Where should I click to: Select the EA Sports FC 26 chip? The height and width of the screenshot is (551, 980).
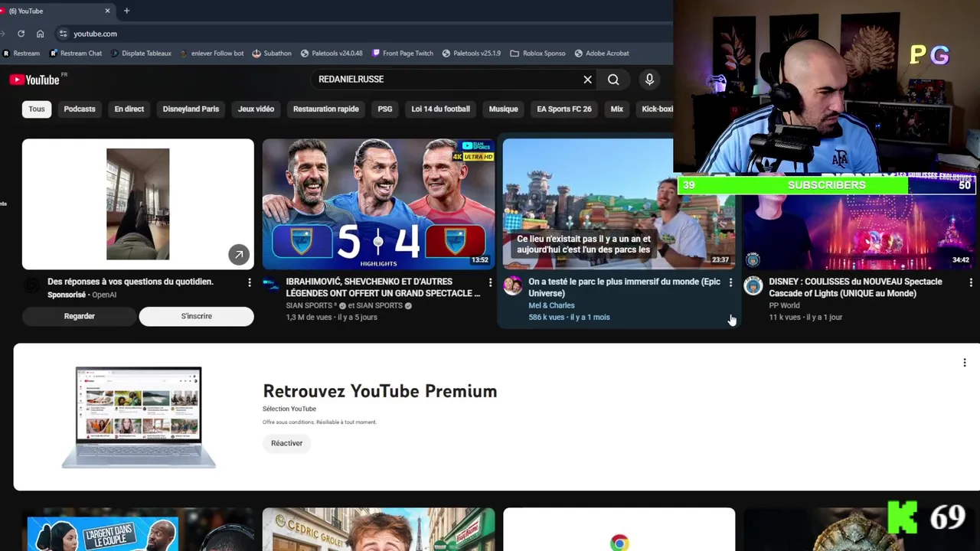[564, 109]
